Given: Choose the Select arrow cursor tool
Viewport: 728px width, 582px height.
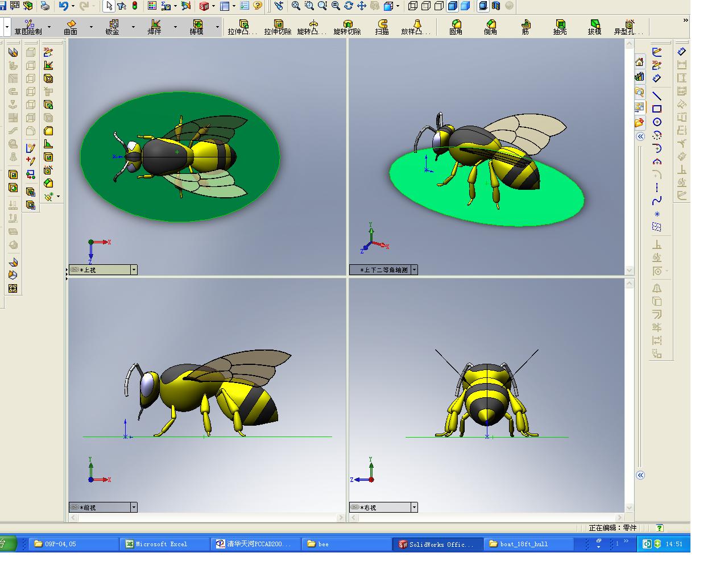Looking at the screenshot, I should (109, 6).
